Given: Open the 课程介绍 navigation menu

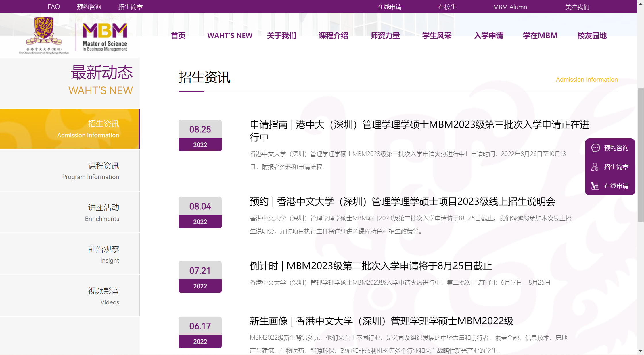Looking at the screenshot, I should pos(333,36).
